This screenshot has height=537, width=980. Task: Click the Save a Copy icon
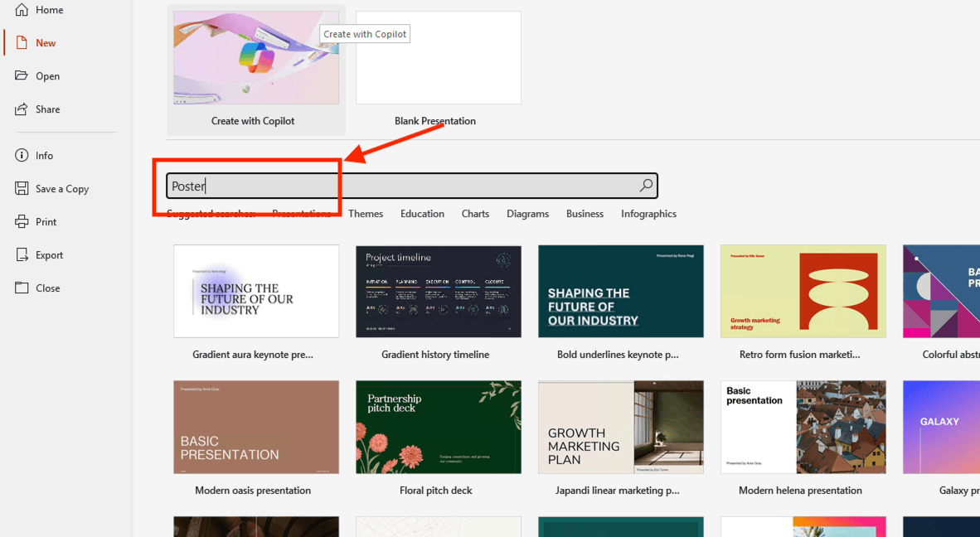[x=22, y=189]
